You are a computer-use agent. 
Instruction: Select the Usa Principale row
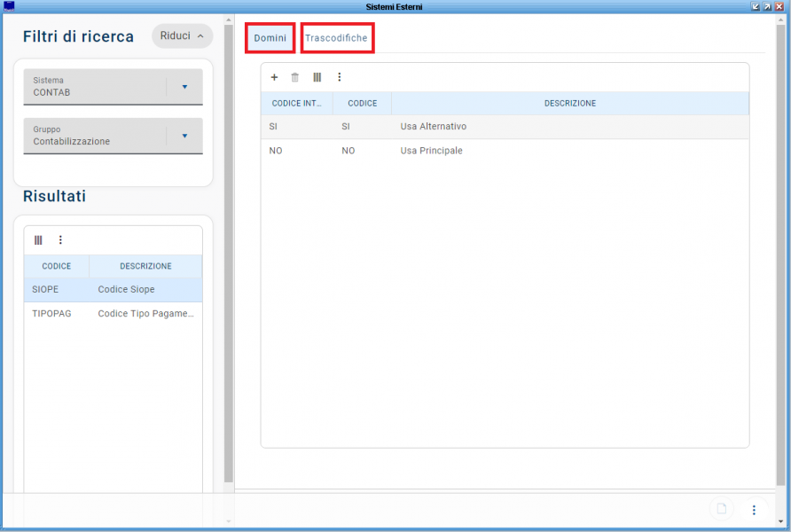(x=505, y=151)
